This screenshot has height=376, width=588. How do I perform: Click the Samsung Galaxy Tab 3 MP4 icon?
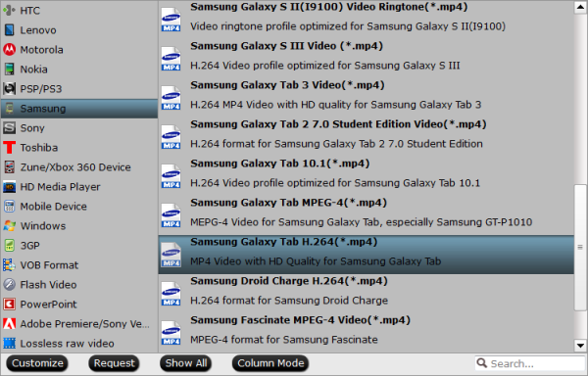click(x=171, y=98)
